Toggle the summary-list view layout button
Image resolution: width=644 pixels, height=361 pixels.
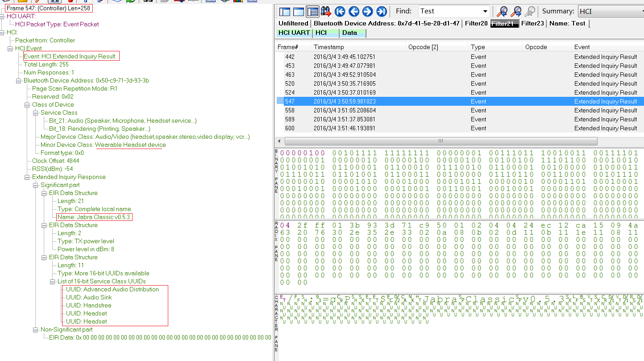312,11
